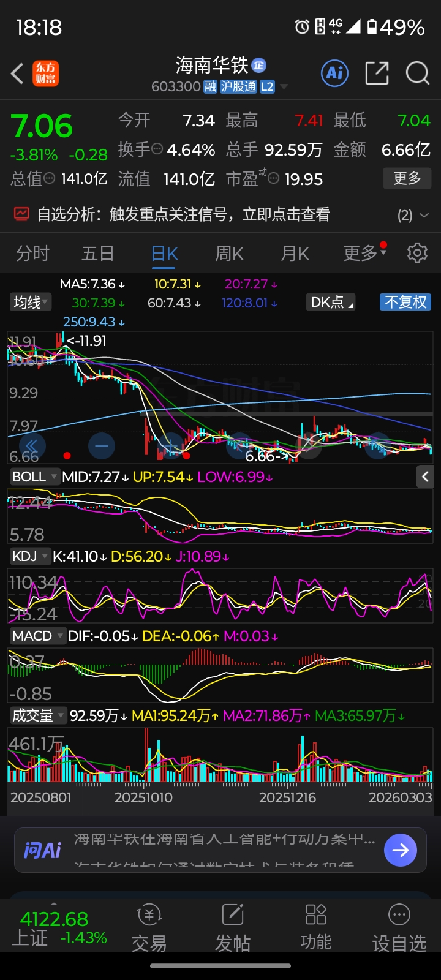This screenshot has height=980, width=441.
Task: Open chart settings gear icon
Action: click(x=417, y=252)
